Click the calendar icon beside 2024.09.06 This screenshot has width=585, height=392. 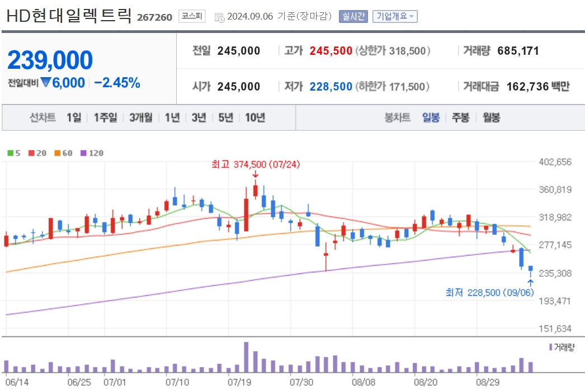click(x=219, y=17)
